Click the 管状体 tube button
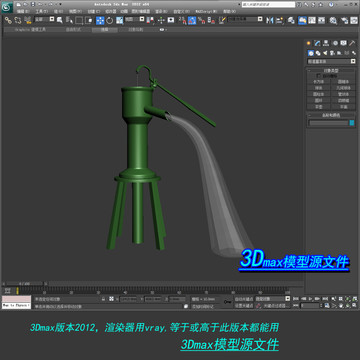The height and width of the screenshot is (360, 360). [x=343, y=94]
